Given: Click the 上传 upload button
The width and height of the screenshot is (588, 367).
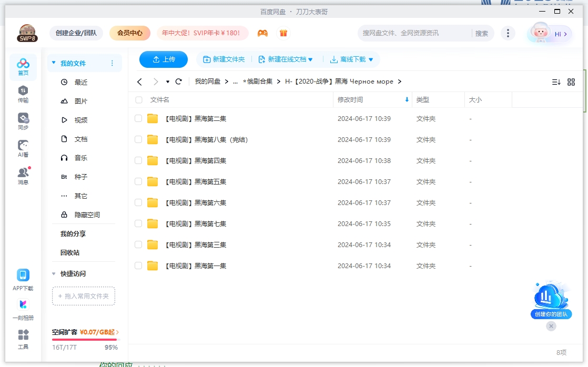Looking at the screenshot, I should (164, 59).
